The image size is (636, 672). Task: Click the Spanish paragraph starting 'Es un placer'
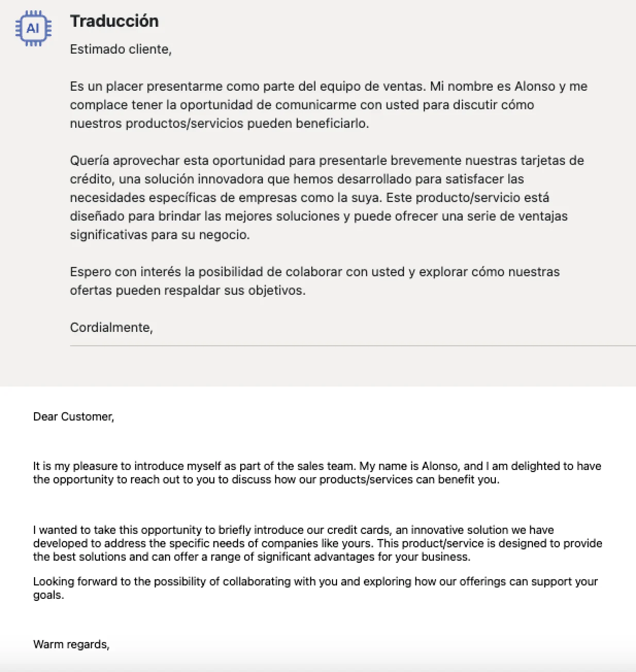328,105
